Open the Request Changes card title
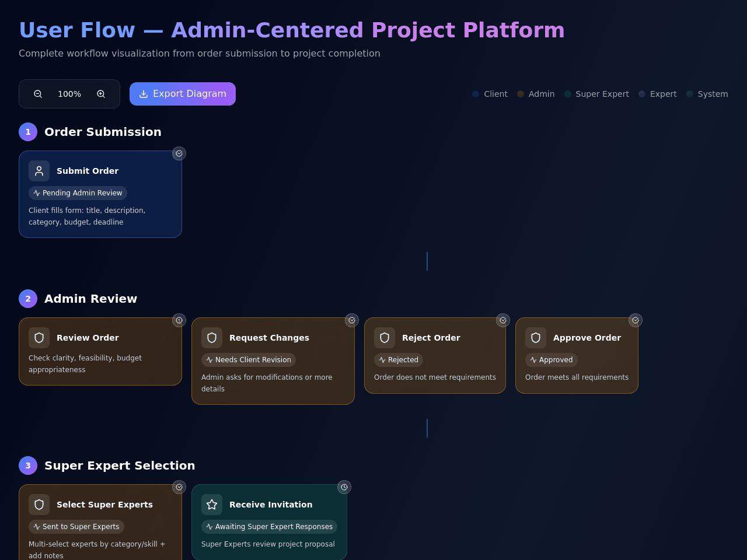The image size is (747, 560). 269,338
